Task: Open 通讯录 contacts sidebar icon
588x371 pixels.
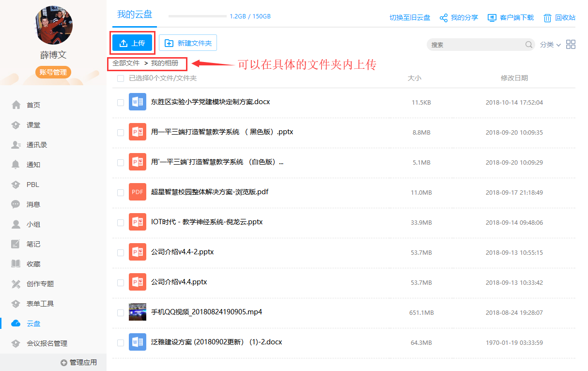Action: (16, 145)
